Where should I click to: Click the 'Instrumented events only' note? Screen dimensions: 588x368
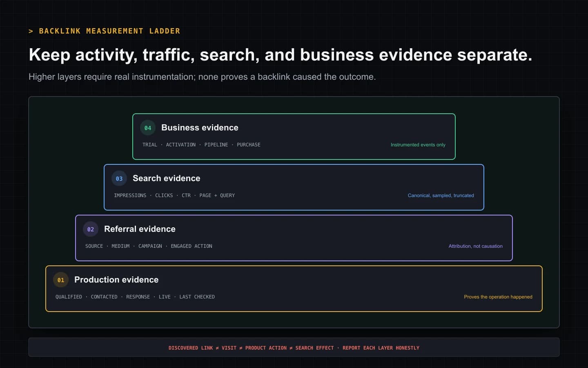click(x=418, y=145)
